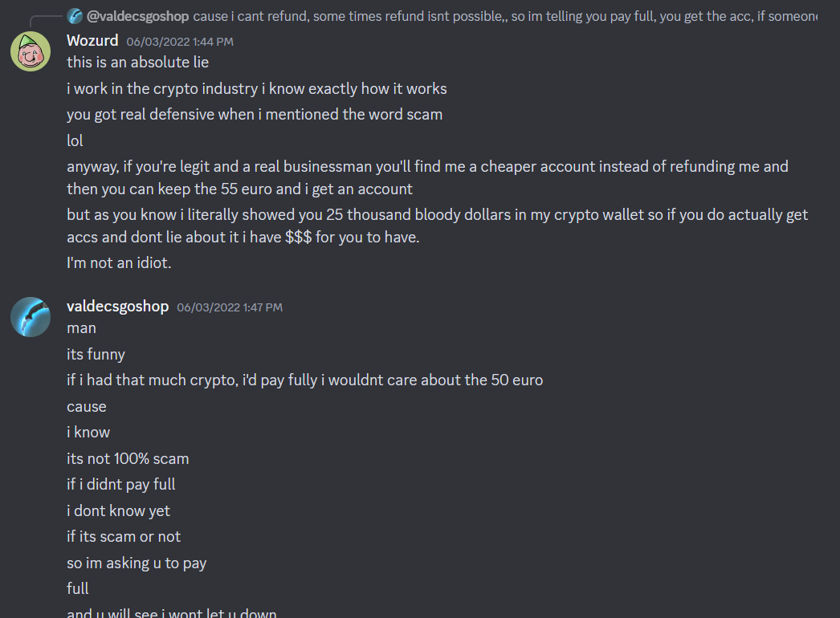Open the profile from the valdecsgoshop message username
This screenshot has height=618, width=840.
pyautogui.click(x=118, y=307)
